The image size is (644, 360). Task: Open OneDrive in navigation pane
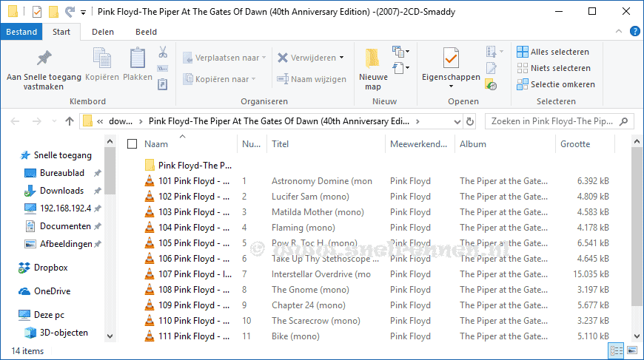(x=44, y=291)
